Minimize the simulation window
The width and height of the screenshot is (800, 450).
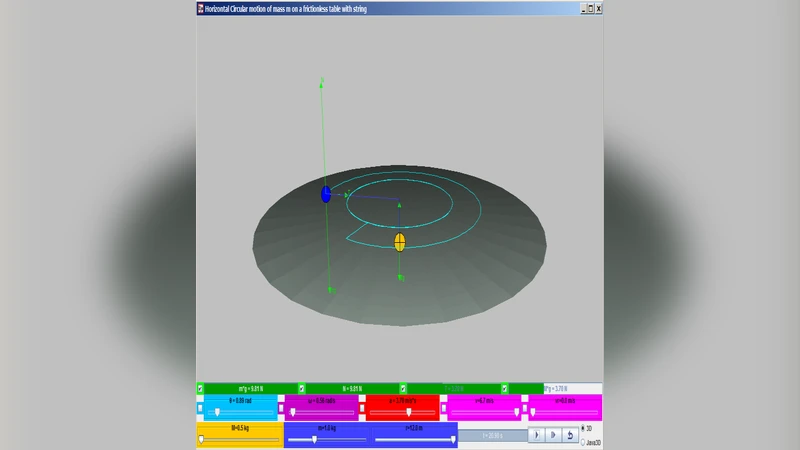(584, 9)
